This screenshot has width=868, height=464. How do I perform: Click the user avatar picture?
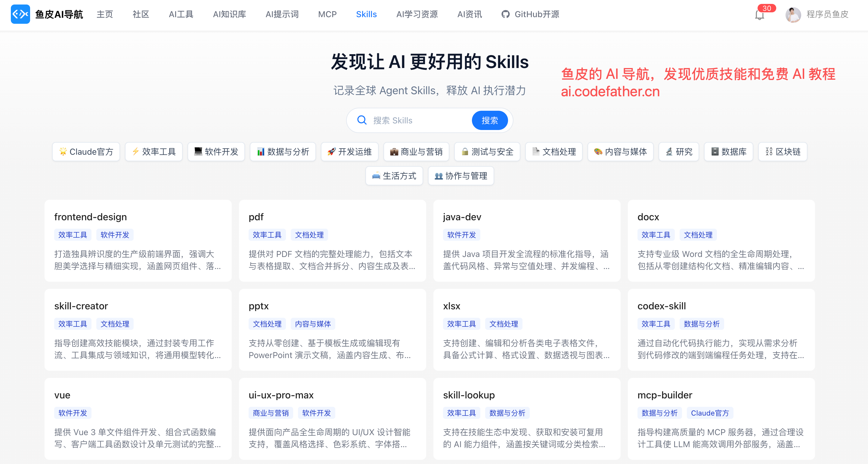793,14
